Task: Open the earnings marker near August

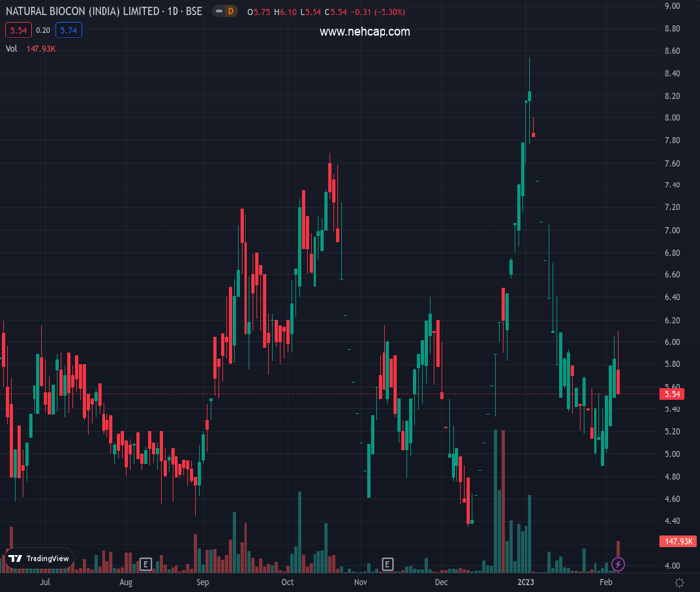Action: pyautogui.click(x=145, y=564)
